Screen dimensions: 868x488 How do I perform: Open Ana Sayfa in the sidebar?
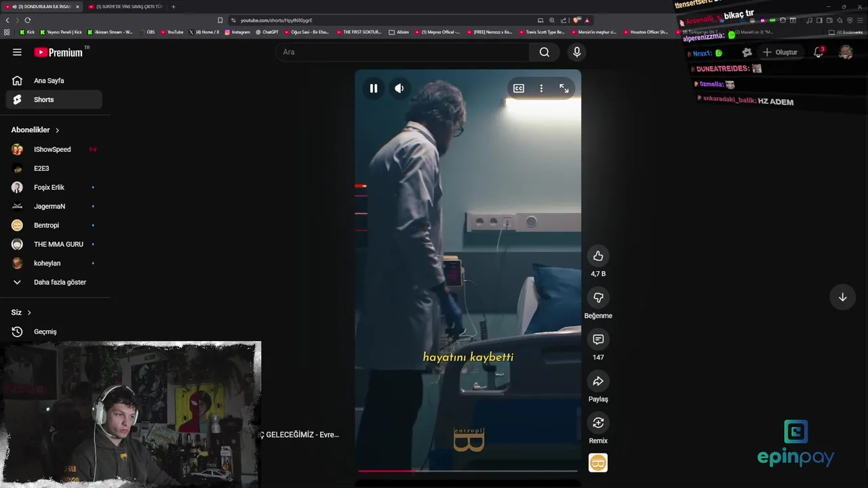click(x=54, y=81)
